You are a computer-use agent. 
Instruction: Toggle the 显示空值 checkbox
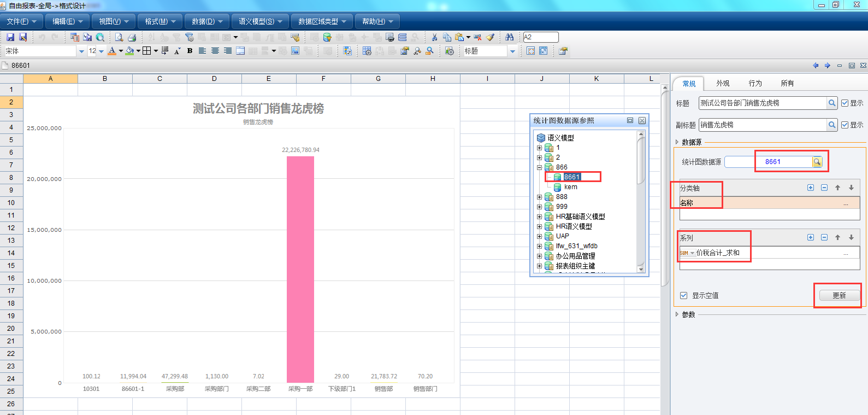(x=683, y=295)
